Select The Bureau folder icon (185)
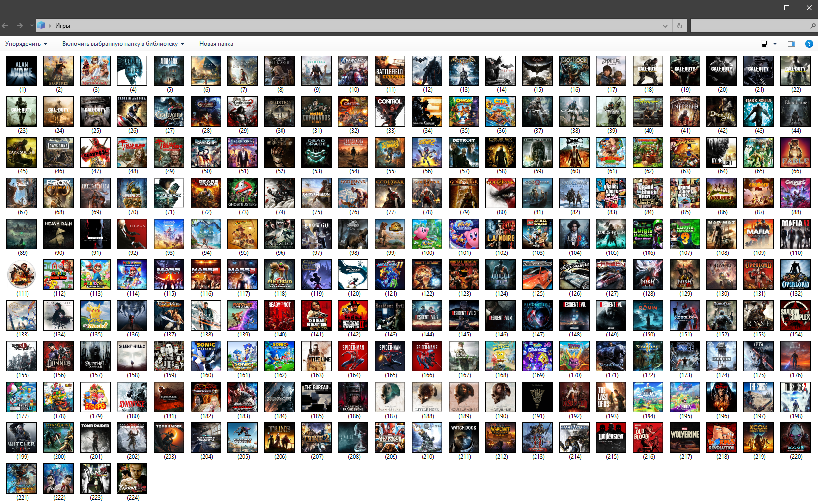 tap(316, 397)
